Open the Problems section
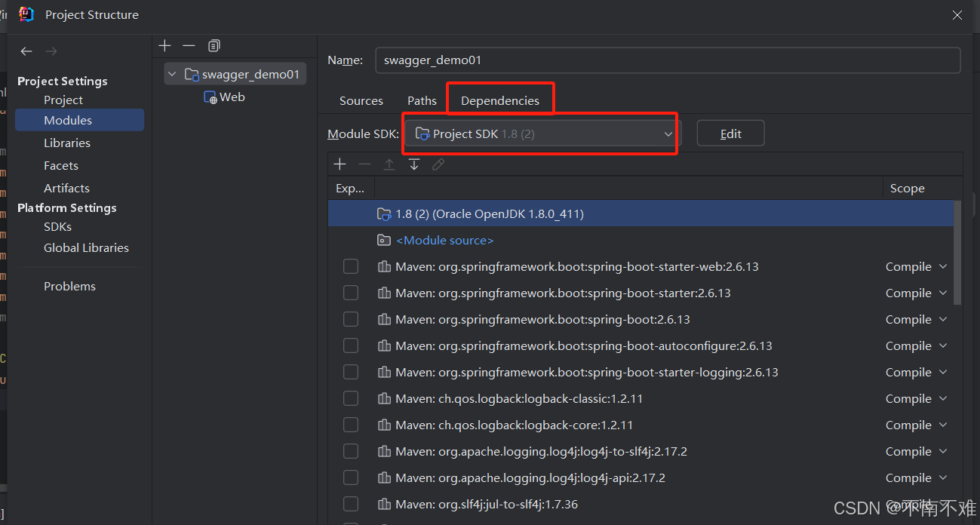The image size is (980, 525). coord(69,286)
